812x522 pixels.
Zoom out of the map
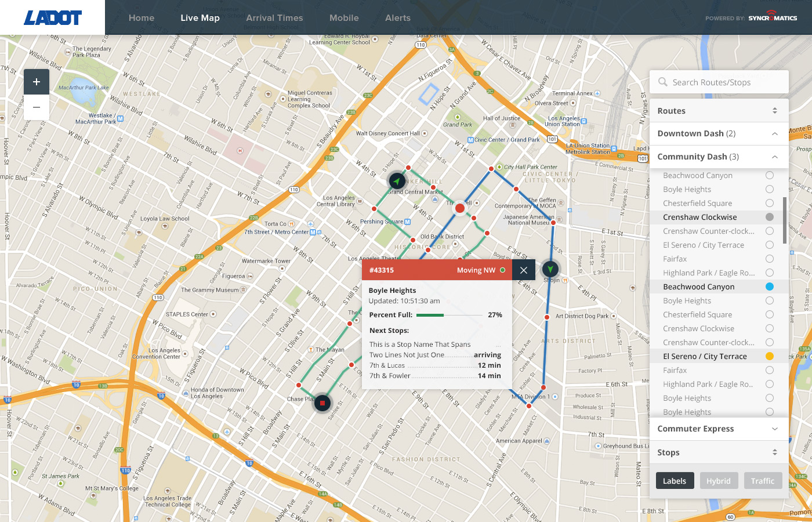coord(37,107)
